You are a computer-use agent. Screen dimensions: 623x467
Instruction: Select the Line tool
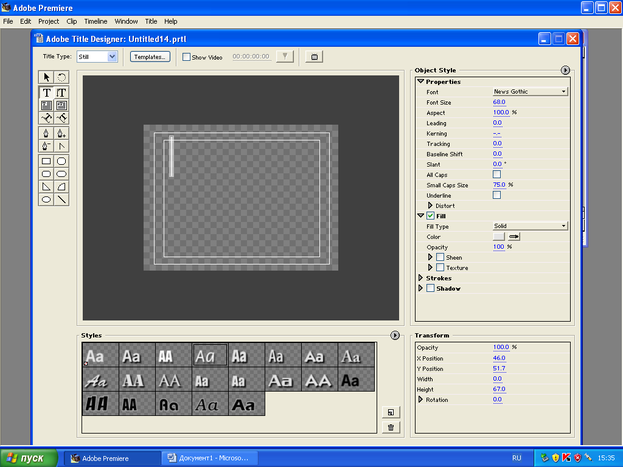pyautogui.click(x=61, y=199)
